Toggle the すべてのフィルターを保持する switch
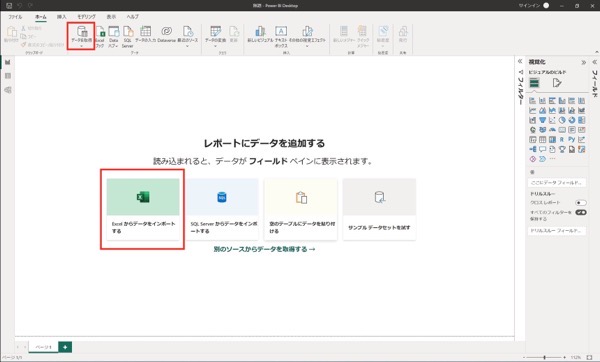The image size is (600, 362). pyautogui.click(x=580, y=212)
